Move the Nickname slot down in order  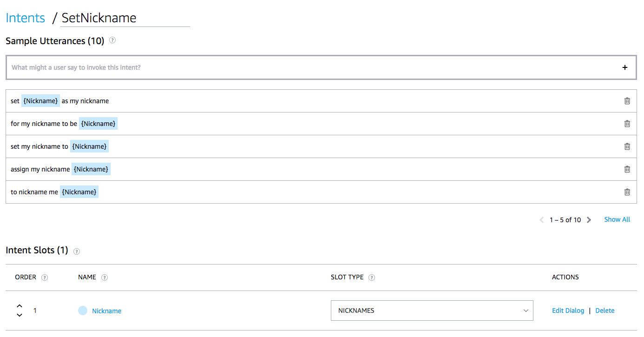[20, 315]
